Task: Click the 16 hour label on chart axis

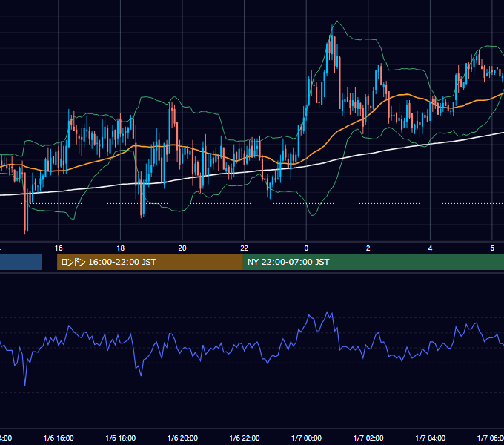Action: coord(59,248)
